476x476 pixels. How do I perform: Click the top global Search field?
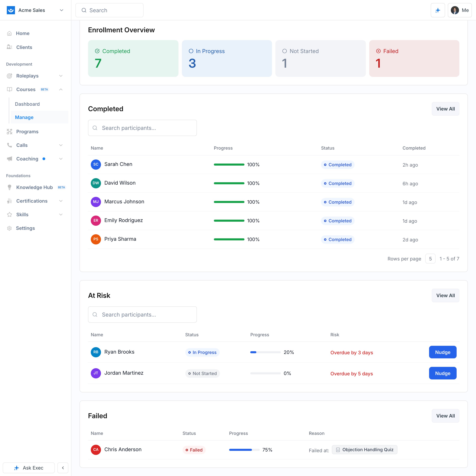pyautogui.click(x=109, y=10)
